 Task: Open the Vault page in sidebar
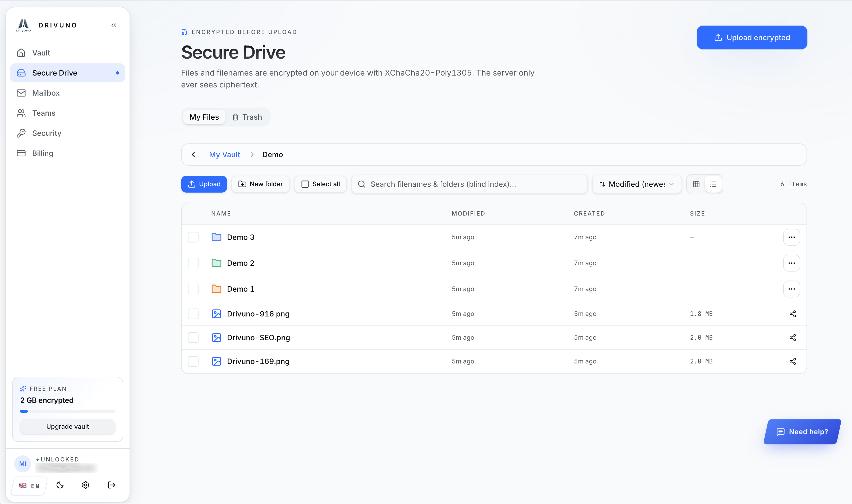coord(68,53)
